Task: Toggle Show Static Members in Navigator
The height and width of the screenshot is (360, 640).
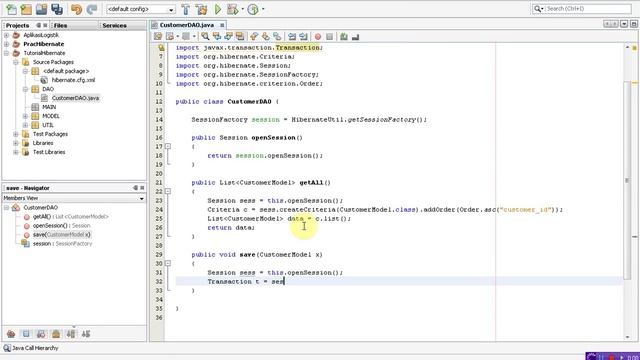Action: [x=41, y=334]
